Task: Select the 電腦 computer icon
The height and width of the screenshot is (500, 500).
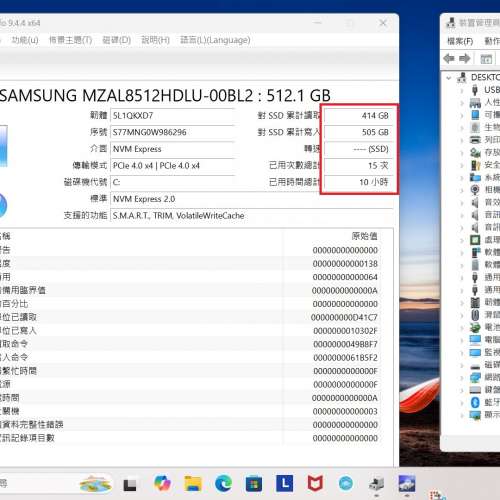Action: click(475, 340)
